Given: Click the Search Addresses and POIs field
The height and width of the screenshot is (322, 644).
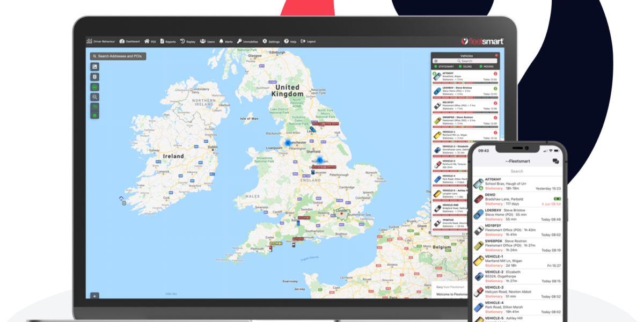Looking at the screenshot, I should click(x=118, y=56).
